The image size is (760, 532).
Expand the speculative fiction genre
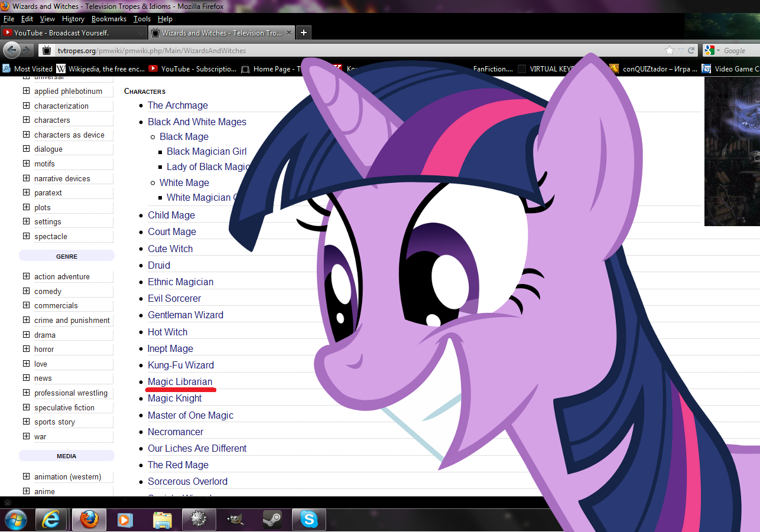26,407
